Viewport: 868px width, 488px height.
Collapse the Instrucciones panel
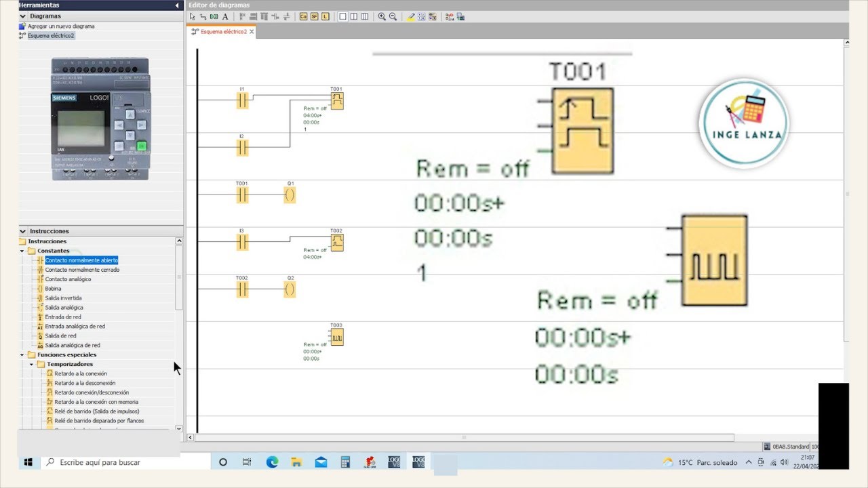[x=24, y=231]
